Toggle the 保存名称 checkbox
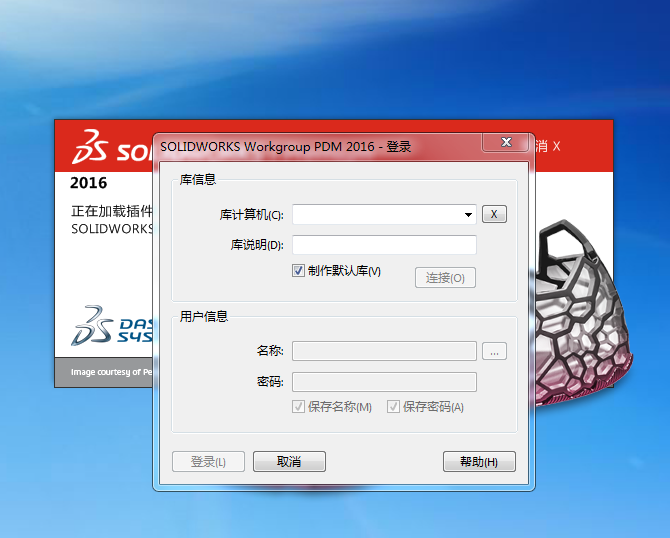 tap(298, 406)
